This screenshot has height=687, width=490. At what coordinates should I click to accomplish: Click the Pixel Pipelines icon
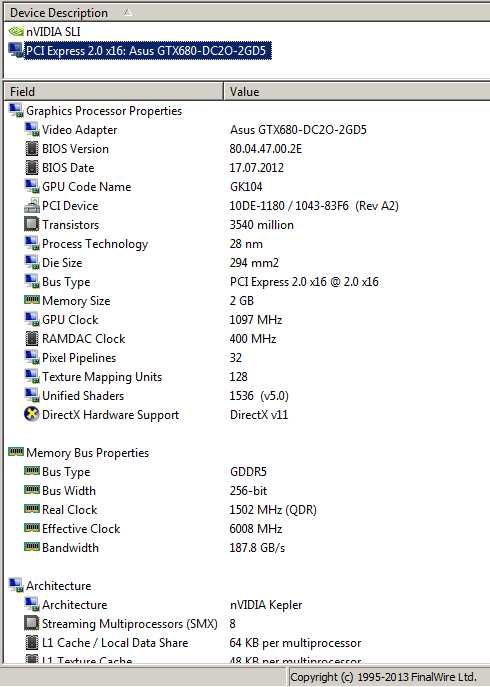pos(32,358)
